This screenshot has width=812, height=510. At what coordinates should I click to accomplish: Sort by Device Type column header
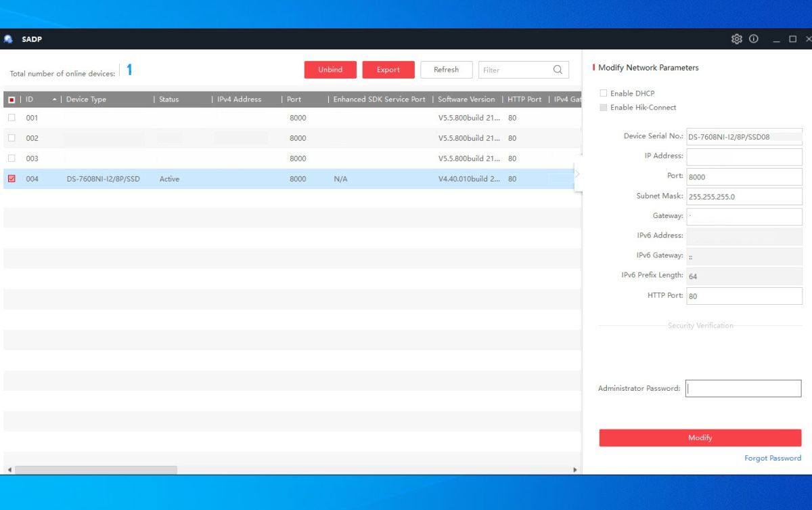click(86, 100)
